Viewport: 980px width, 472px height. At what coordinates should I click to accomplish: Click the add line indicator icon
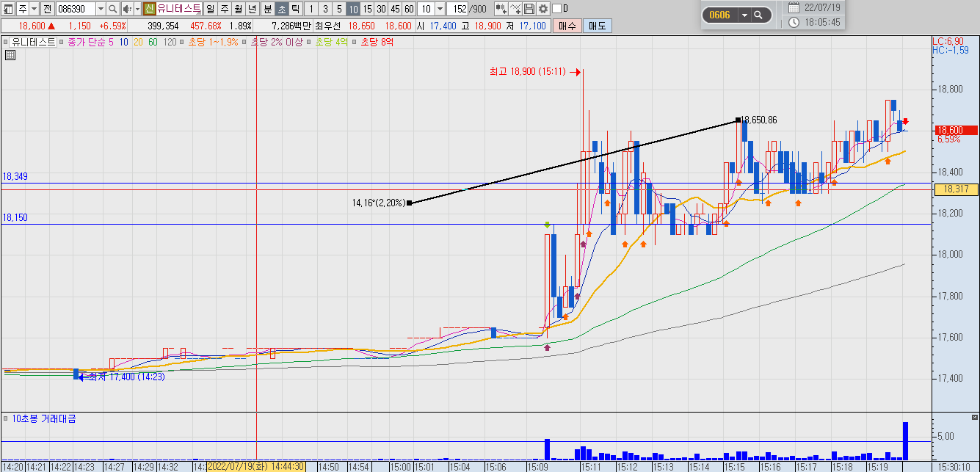coord(515,9)
